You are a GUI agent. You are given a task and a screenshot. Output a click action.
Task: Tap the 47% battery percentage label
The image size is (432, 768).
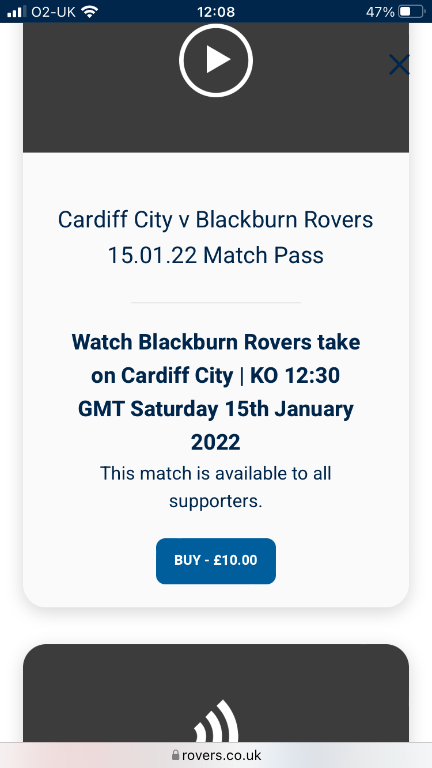[x=380, y=12]
